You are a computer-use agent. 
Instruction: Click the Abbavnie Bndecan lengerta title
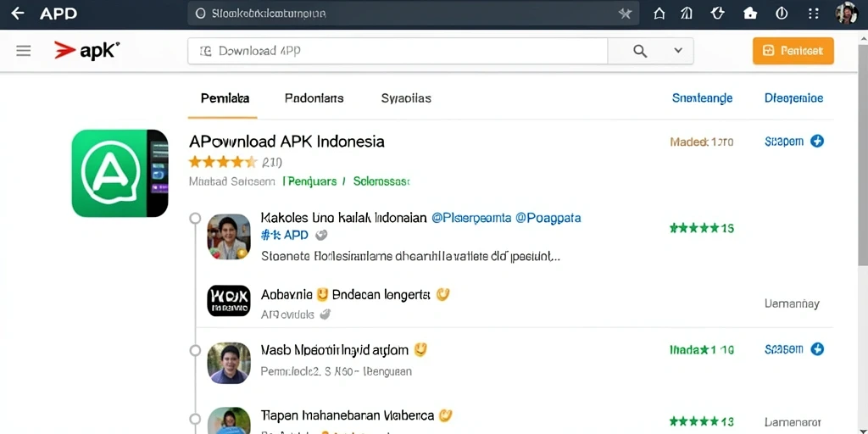point(346,294)
